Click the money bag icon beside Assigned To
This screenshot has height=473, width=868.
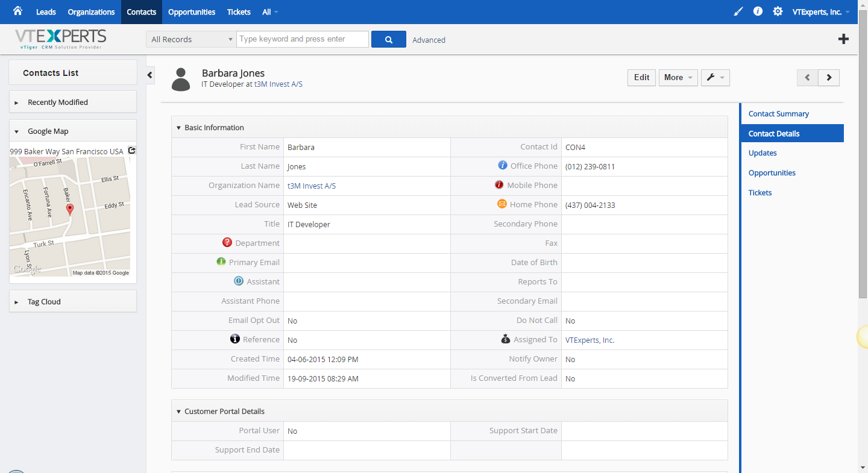pos(506,339)
